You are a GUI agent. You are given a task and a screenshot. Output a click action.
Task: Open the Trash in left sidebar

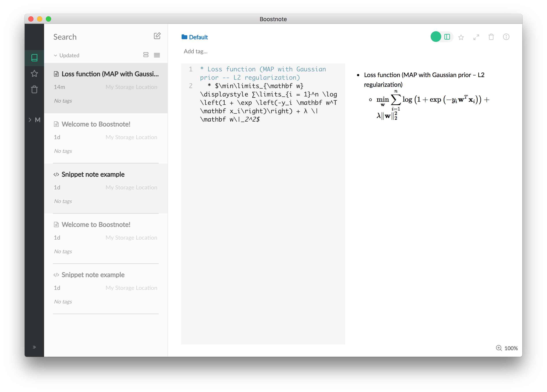pyautogui.click(x=34, y=89)
